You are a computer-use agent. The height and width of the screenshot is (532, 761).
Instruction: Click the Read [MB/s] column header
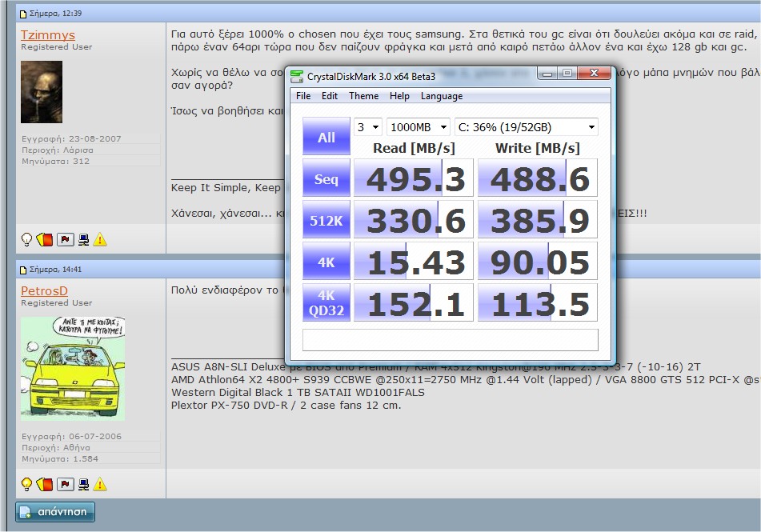414,148
